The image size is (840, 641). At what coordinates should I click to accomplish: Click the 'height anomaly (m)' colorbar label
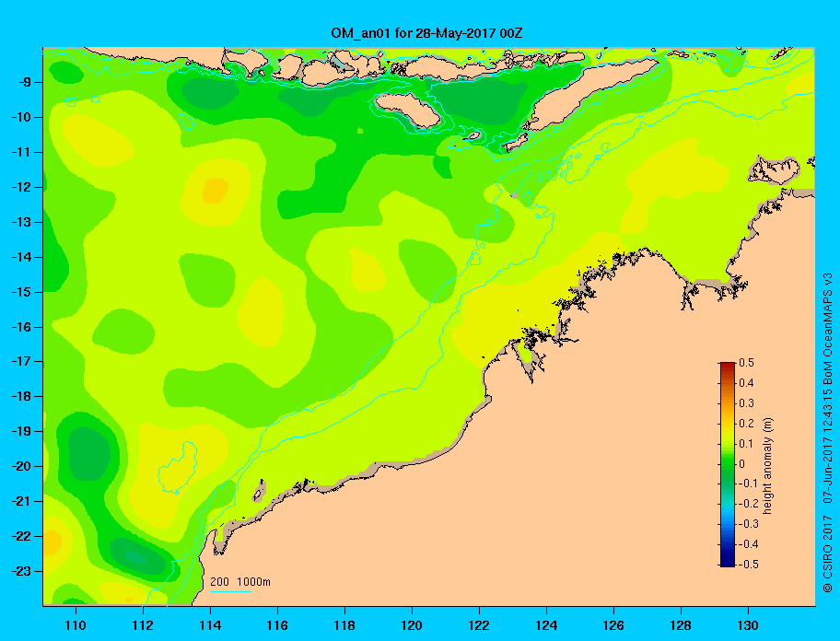point(767,465)
